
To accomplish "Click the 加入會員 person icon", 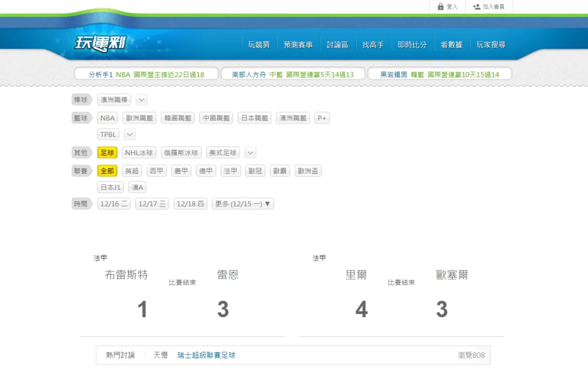I will click(x=476, y=7).
